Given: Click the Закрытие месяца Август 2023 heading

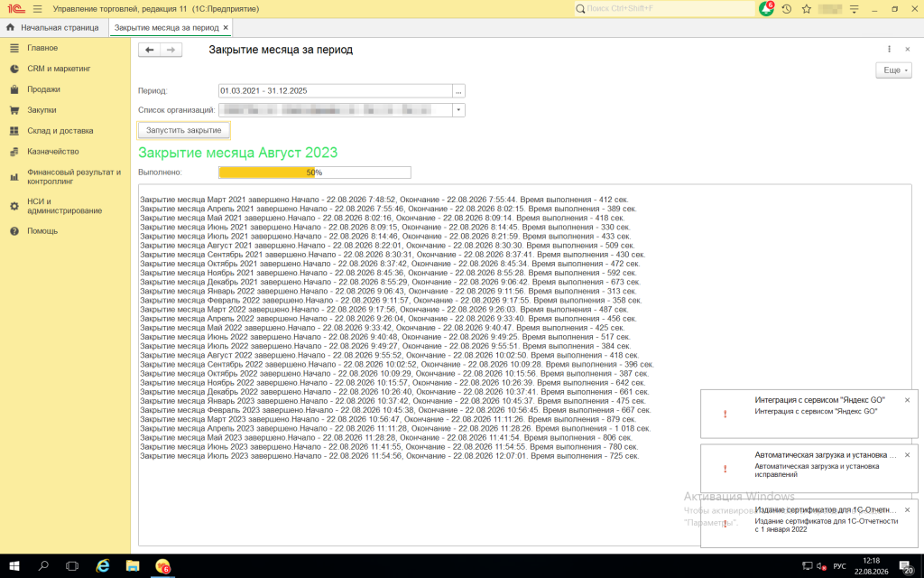Looking at the screenshot, I should coord(238,153).
